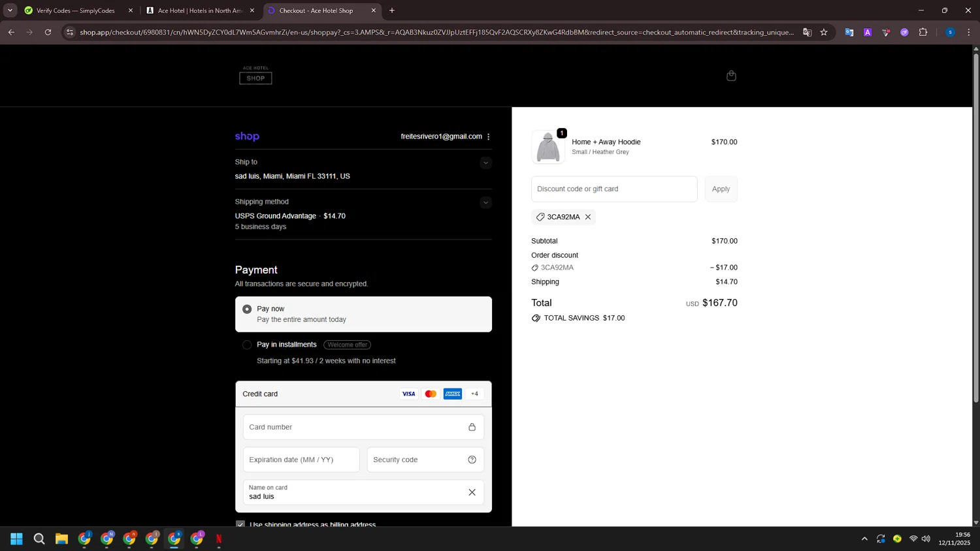Clear the Name on card field

tap(472, 492)
